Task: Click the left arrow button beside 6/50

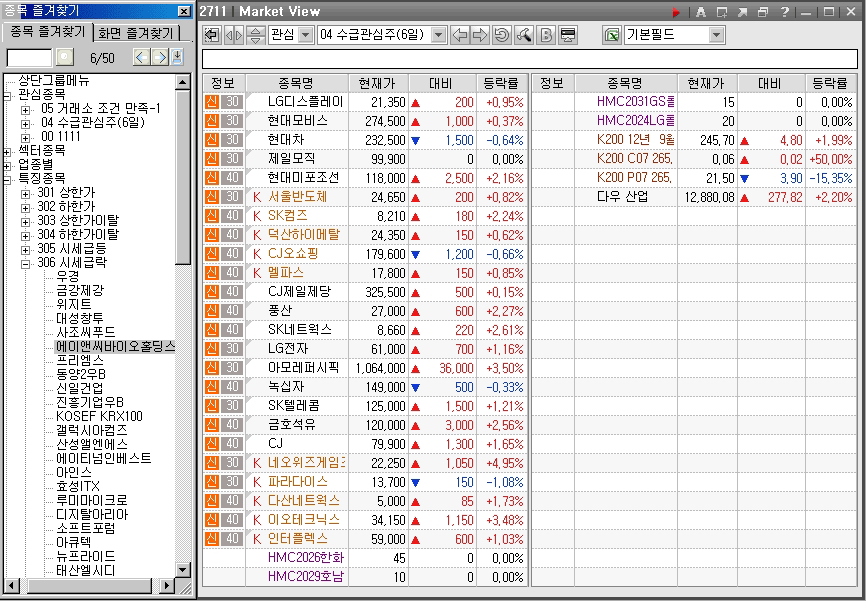Action: (x=141, y=57)
